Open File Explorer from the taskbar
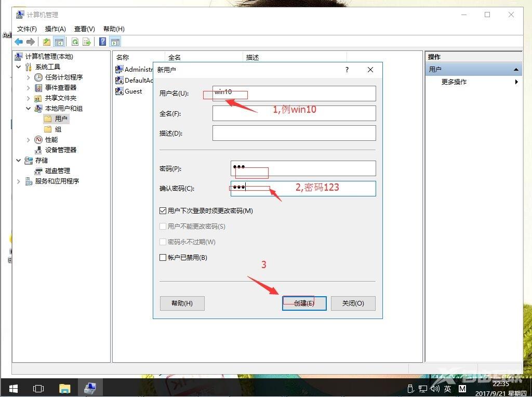This screenshot has height=397, width=532. [64, 388]
